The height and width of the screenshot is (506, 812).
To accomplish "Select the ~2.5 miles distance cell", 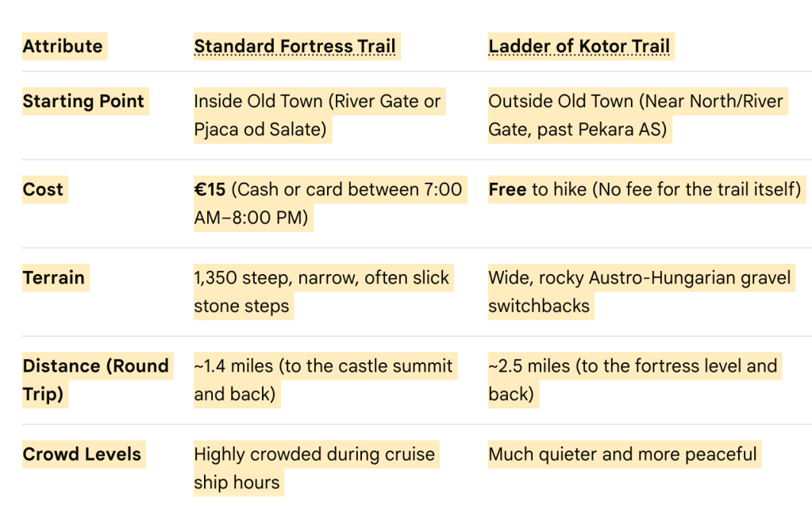I will pyautogui.click(x=633, y=380).
